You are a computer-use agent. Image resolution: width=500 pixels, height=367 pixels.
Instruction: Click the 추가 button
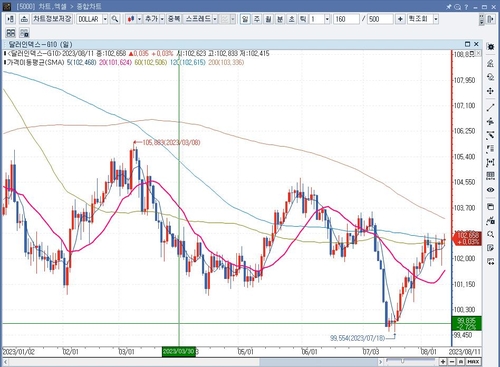point(152,19)
